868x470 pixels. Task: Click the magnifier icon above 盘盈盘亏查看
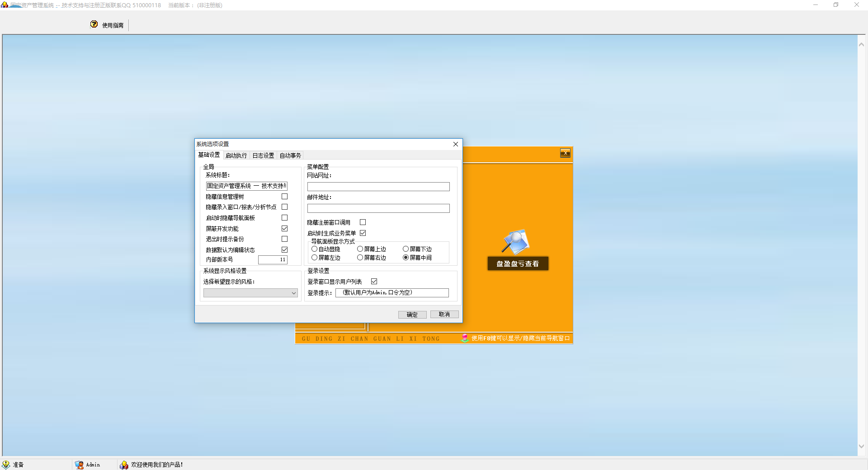tap(515, 242)
